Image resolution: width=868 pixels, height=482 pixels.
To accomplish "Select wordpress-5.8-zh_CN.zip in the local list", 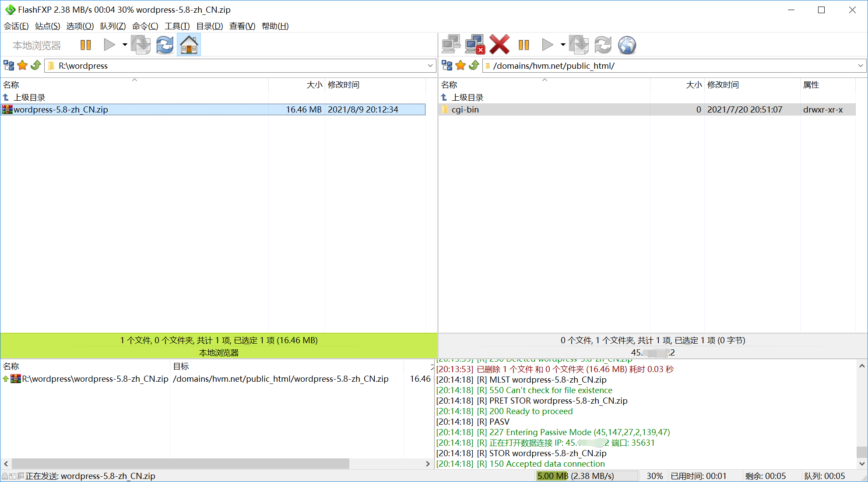I will coord(61,109).
